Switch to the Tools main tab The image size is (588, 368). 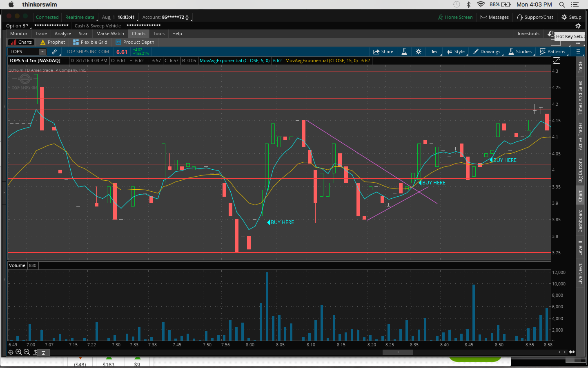(x=159, y=34)
